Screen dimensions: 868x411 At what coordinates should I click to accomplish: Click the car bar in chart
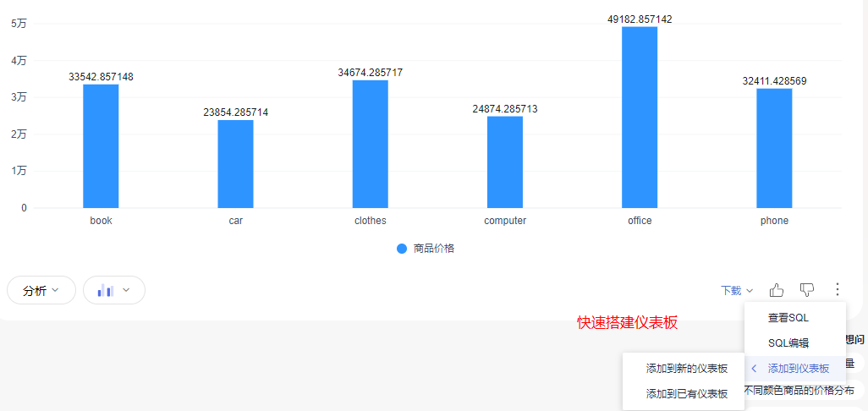coord(235,164)
